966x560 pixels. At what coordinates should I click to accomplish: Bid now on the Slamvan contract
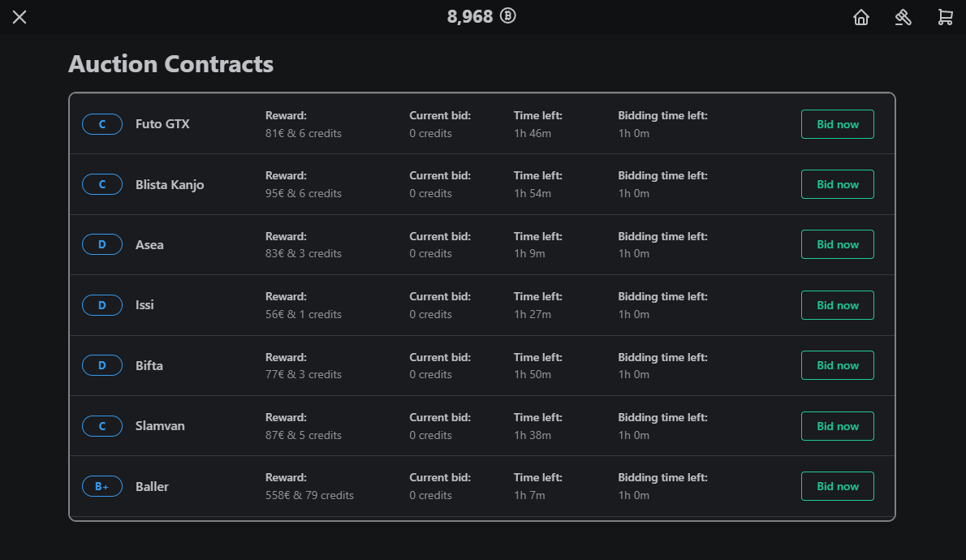837,426
